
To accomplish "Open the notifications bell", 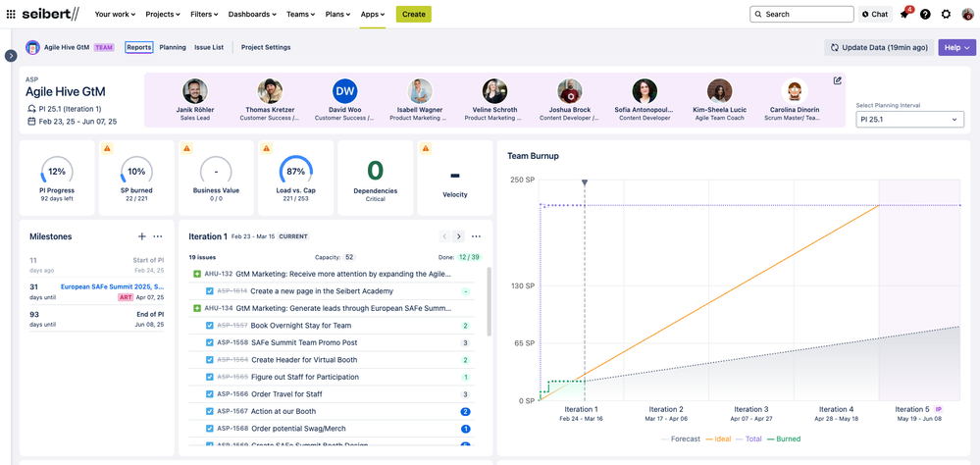I will click(x=904, y=15).
